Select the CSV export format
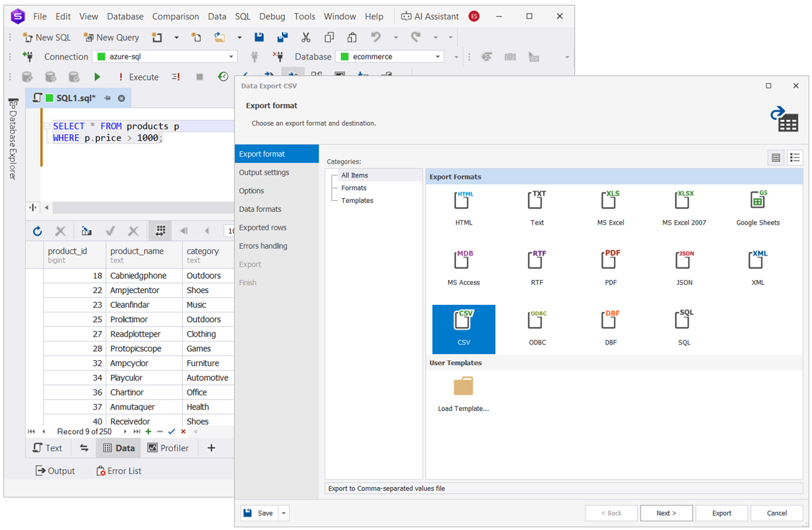This screenshot has height=530, width=812. tap(464, 329)
